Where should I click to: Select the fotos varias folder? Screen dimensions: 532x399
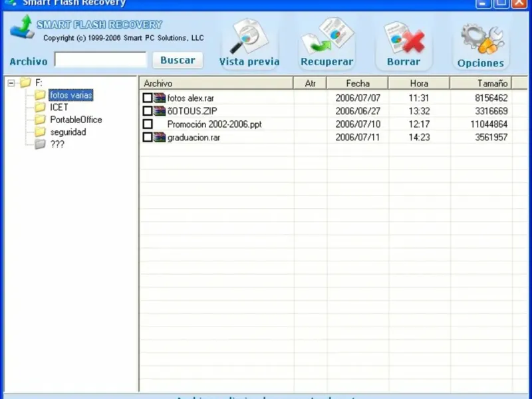click(71, 95)
